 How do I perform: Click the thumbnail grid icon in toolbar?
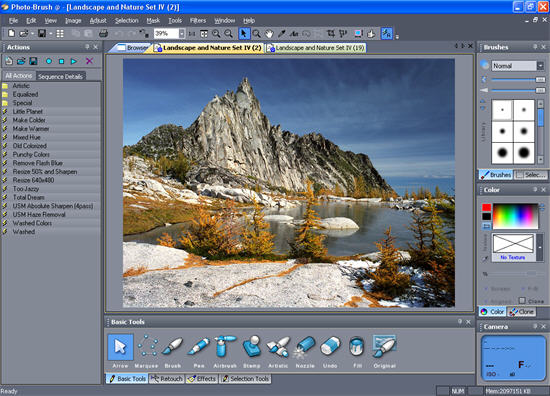point(60,34)
